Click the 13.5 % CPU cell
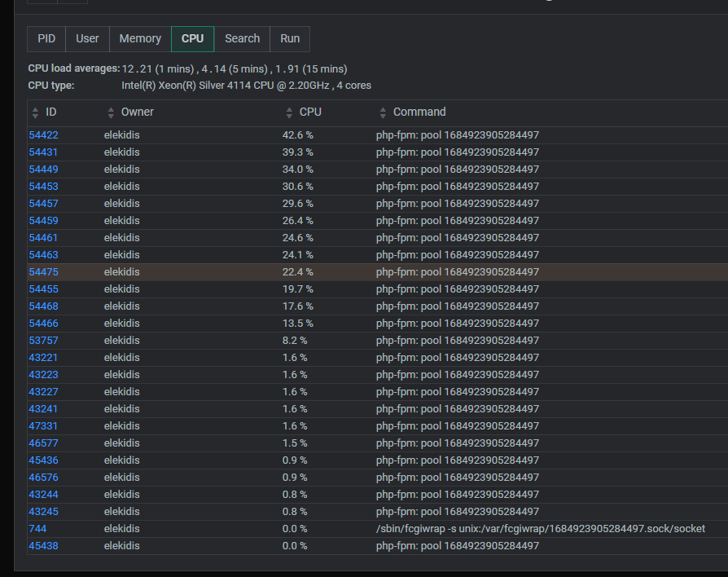 coord(297,324)
